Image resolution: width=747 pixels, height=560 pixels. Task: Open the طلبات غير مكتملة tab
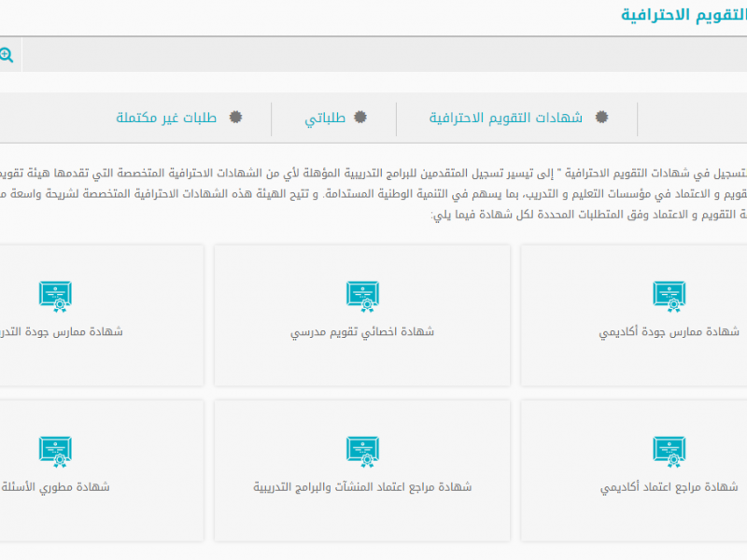click(x=166, y=118)
